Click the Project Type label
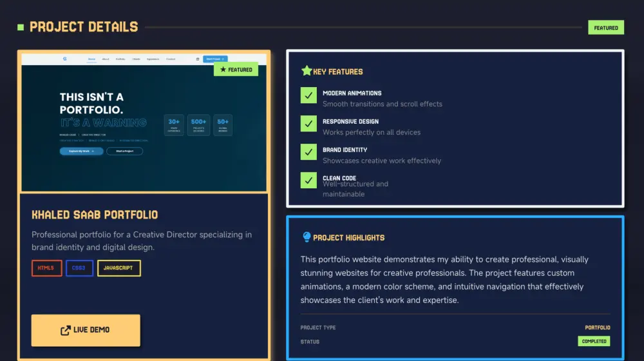Image resolution: width=644 pixels, height=361 pixels. (x=318, y=327)
